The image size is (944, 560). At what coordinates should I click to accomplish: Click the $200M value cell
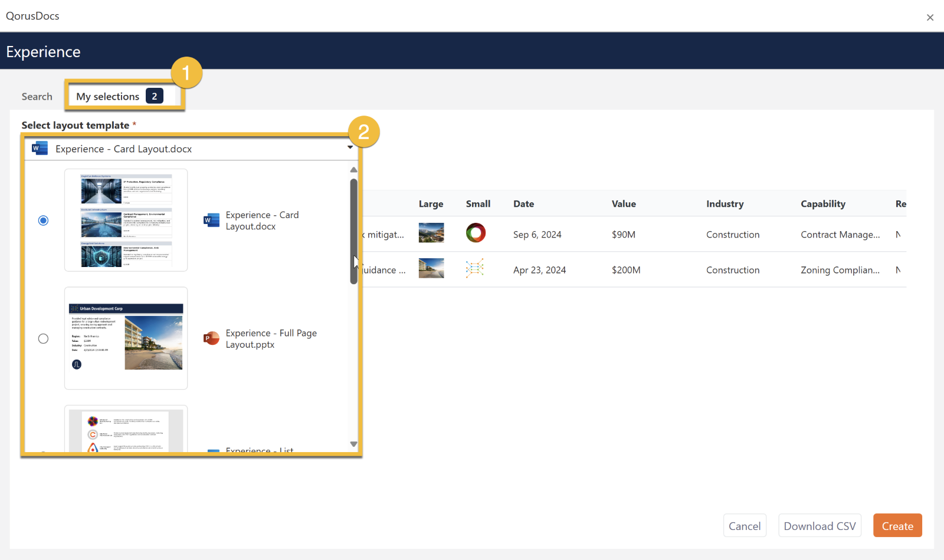point(625,270)
